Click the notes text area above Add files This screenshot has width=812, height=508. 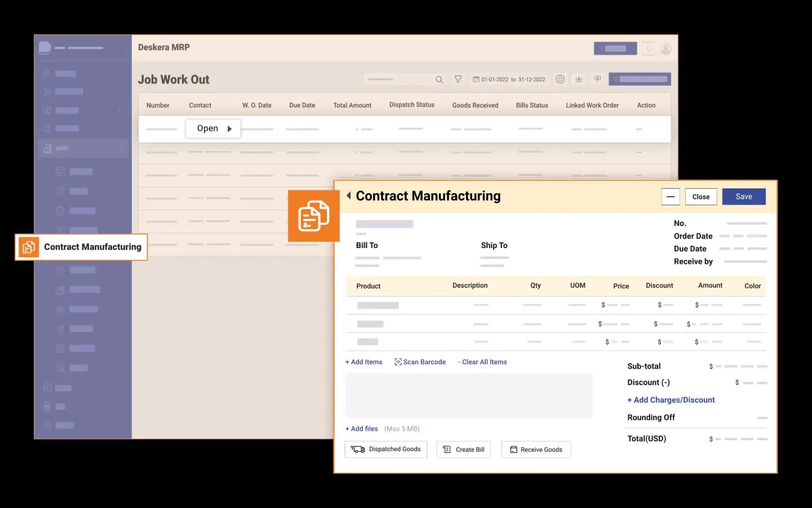tap(468, 395)
